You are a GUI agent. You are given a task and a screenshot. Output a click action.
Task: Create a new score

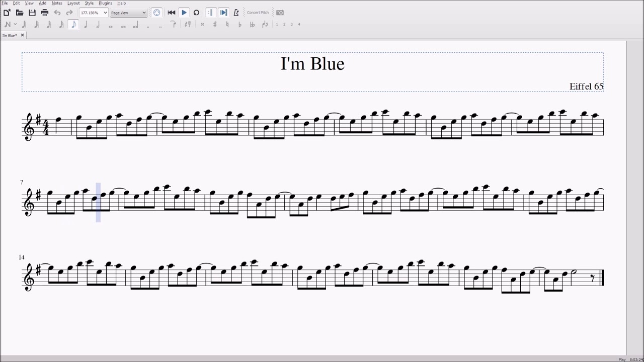click(x=7, y=13)
